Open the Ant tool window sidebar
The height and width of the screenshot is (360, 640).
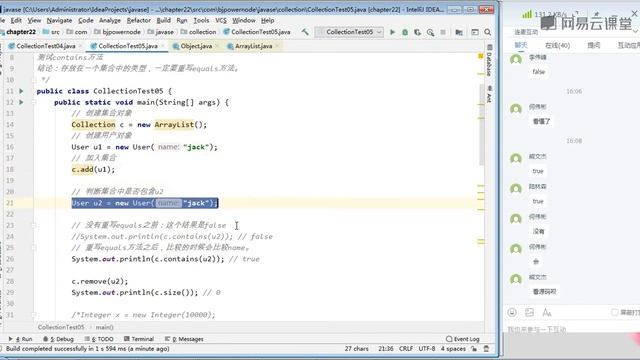[489, 94]
